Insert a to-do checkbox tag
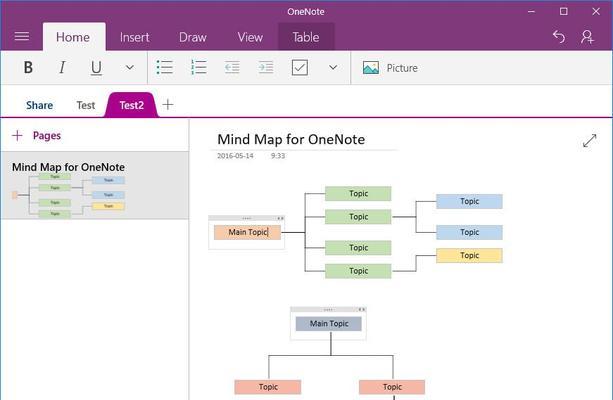Screen dimensions: 613x400 pyautogui.click(x=300, y=68)
